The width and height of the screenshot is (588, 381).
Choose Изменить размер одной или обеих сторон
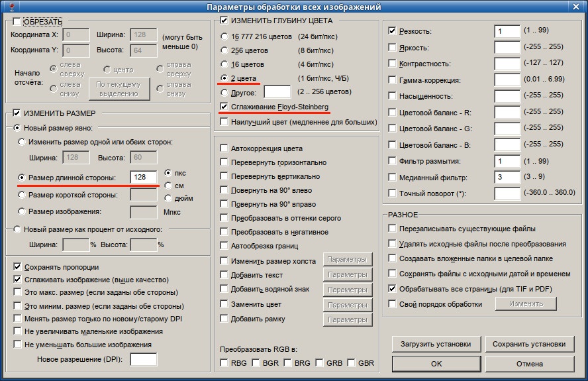[22, 142]
